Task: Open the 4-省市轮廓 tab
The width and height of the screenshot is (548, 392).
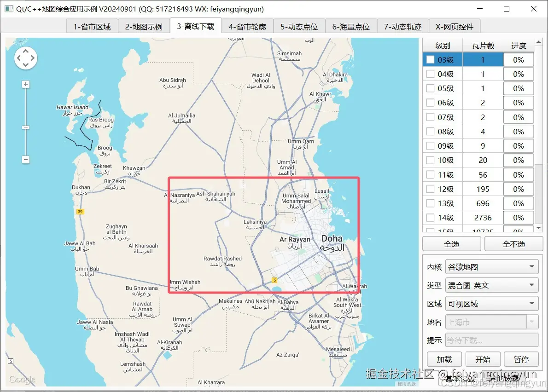Action: (x=247, y=27)
